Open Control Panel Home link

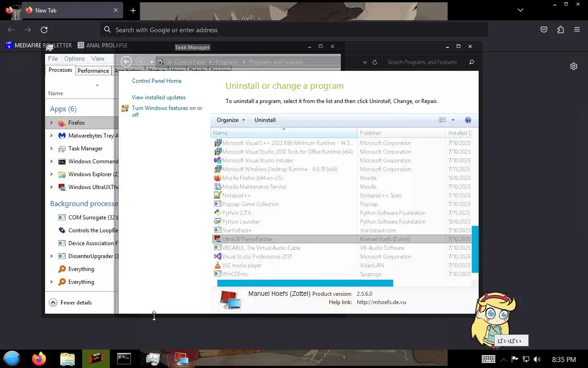(157, 81)
